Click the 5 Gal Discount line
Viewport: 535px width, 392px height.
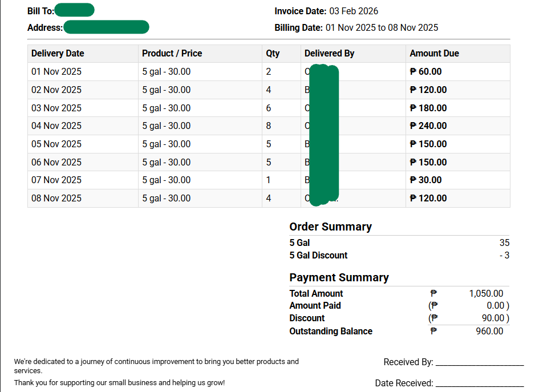point(318,256)
